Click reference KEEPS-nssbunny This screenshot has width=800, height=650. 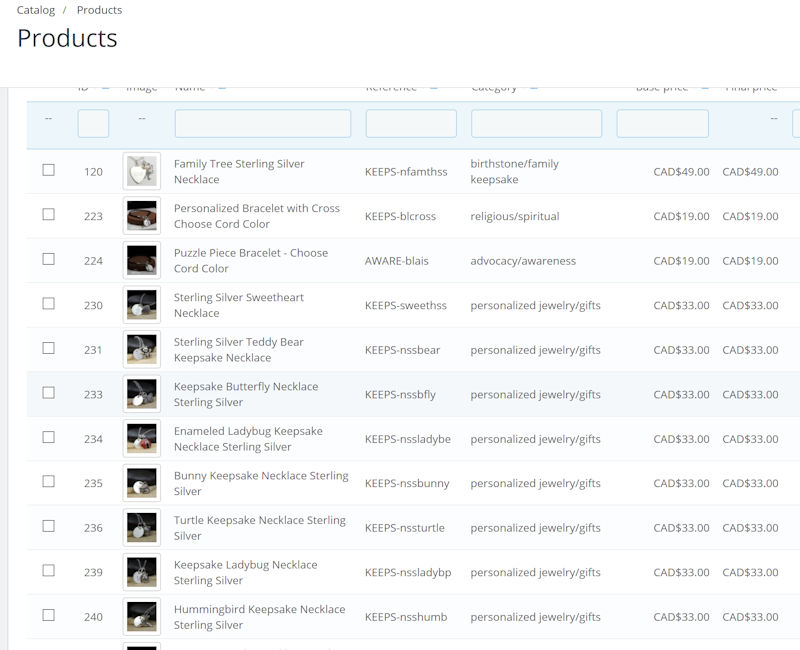[407, 483]
